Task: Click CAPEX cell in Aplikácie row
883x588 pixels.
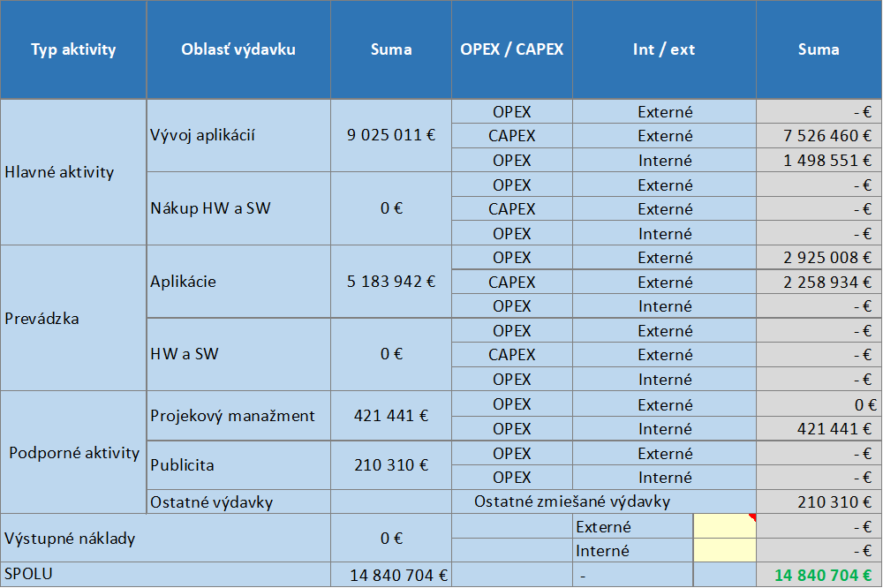Action: click(x=512, y=283)
